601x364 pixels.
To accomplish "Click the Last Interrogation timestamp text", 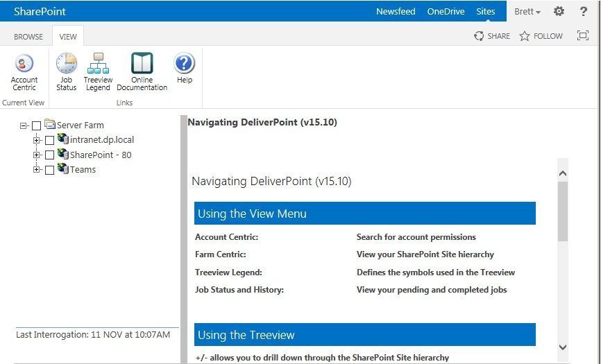I will 93,334.
